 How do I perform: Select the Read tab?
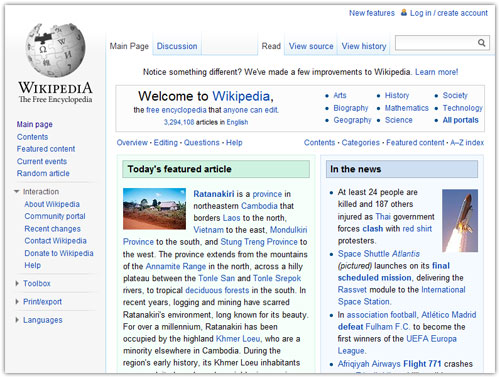click(271, 46)
